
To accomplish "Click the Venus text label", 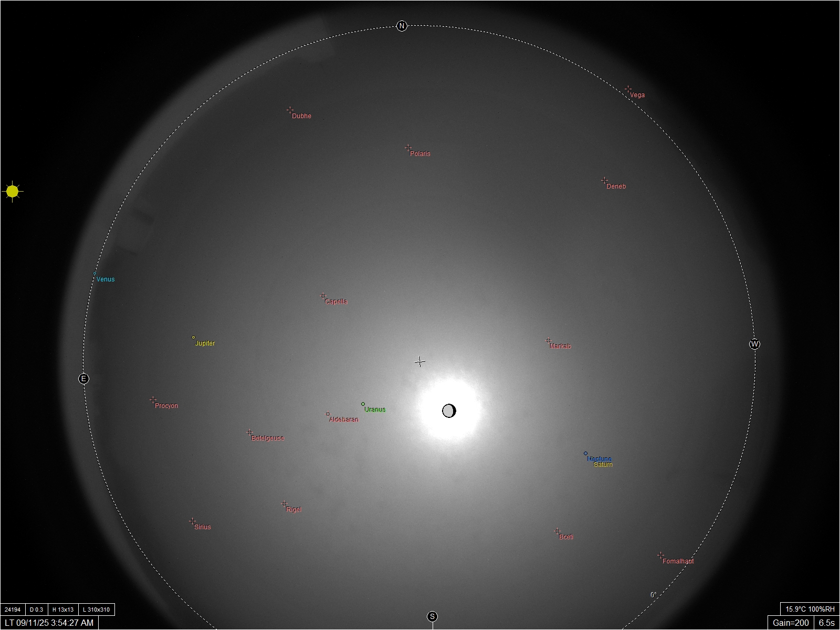I will click(x=106, y=279).
